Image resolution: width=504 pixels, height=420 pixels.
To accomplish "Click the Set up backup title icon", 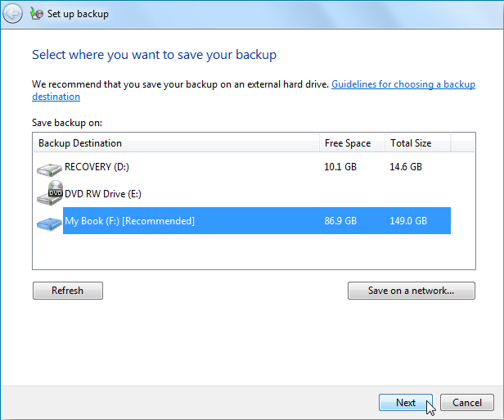I will (37, 14).
